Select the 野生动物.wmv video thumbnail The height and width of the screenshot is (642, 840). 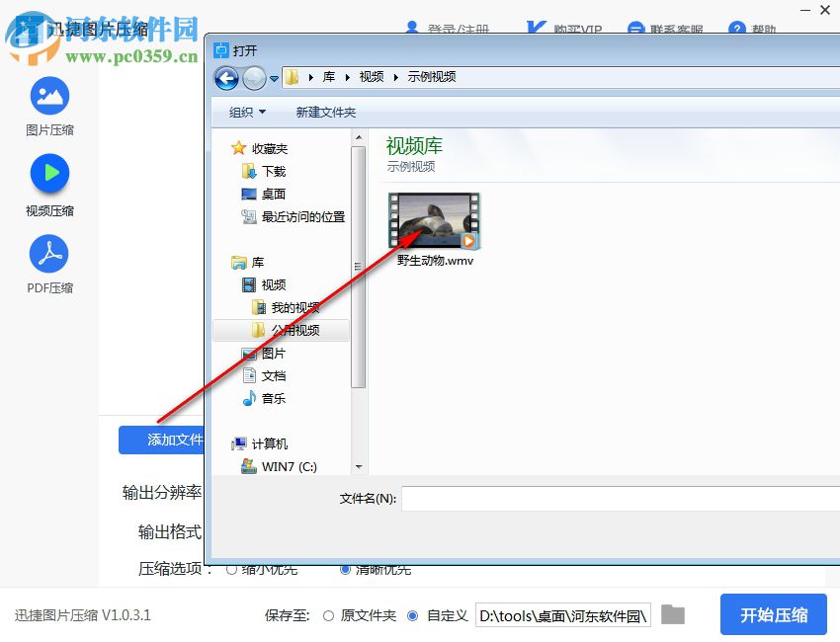[433, 222]
